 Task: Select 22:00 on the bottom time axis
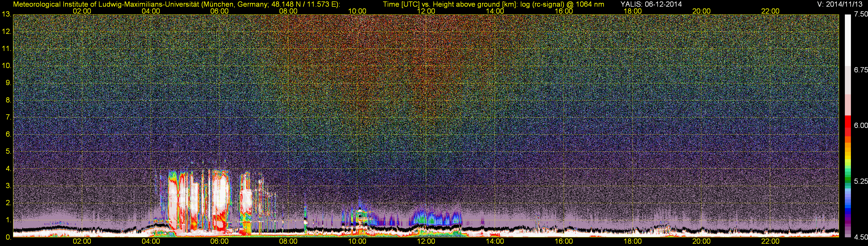click(x=770, y=241)
